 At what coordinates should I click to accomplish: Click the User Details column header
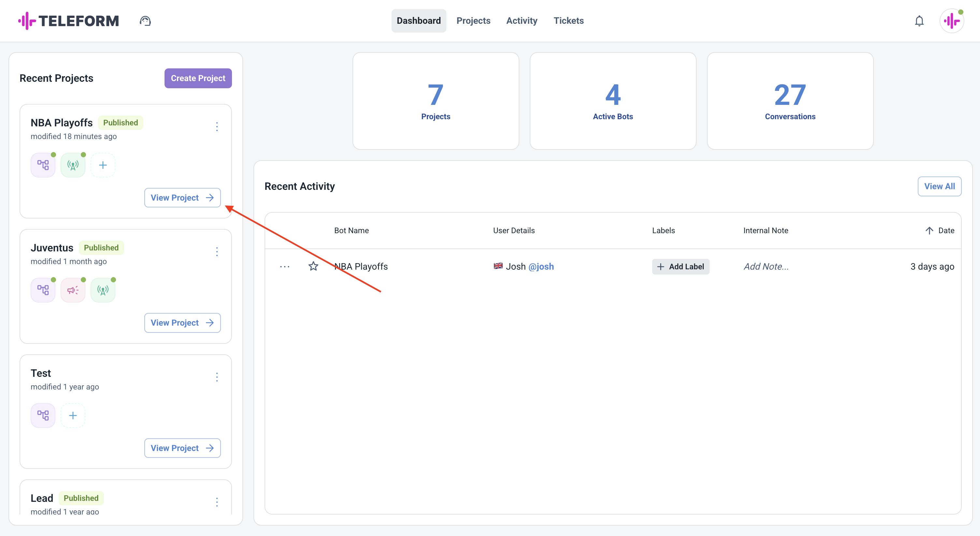(514, 230)
